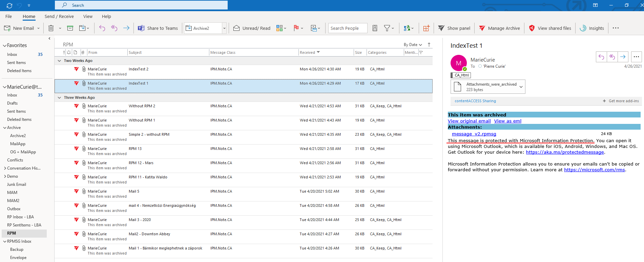Click the View original email link
The height and width of the screenshot is (262, 644).
pos(469,121)
